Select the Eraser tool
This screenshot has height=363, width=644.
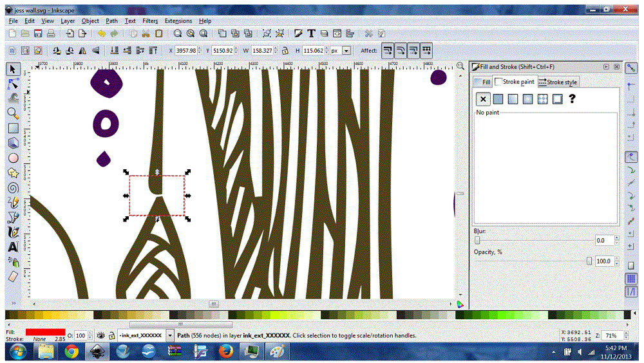coord(13,276)
